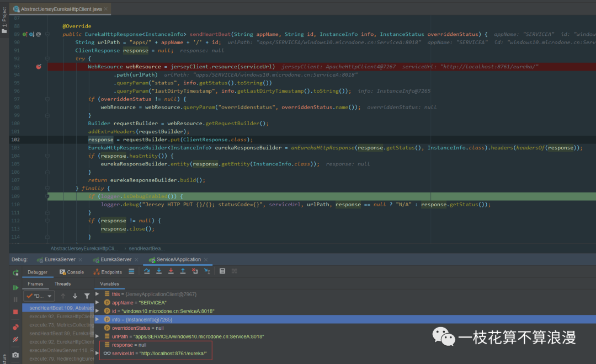Expand the appName variable node
This screenshot has width=596, height=364.
(x=98, y=303)
